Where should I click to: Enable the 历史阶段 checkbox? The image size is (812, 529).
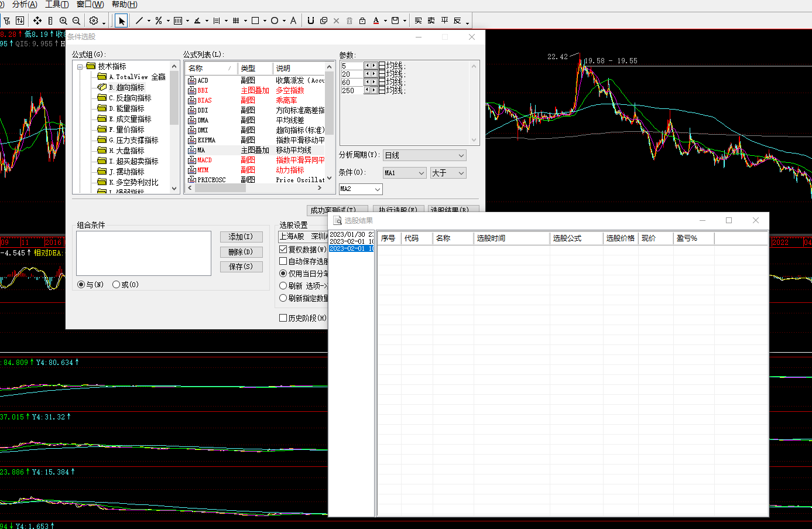[283, 318]
